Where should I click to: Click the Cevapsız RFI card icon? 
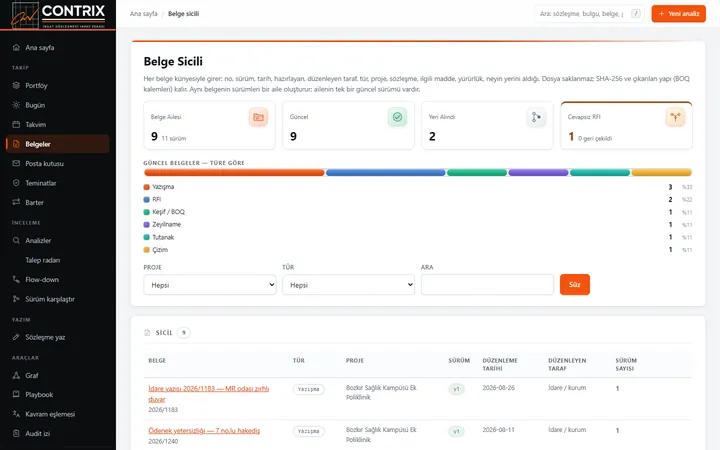tap(675, 118)
